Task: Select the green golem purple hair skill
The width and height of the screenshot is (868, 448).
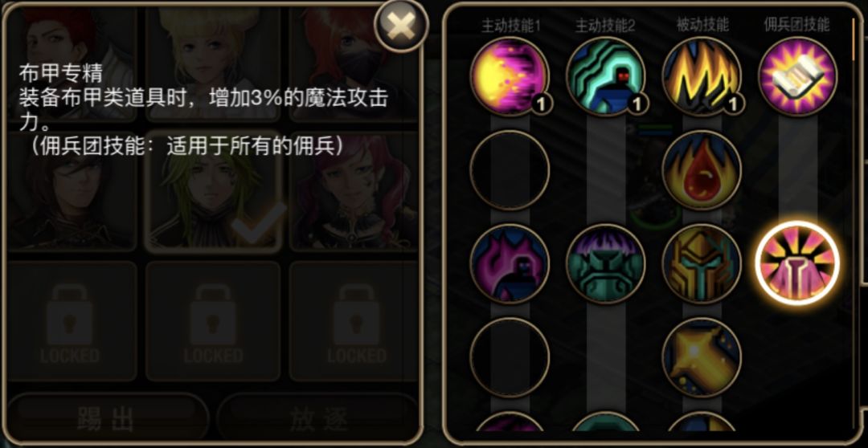Action: point(606,263)
